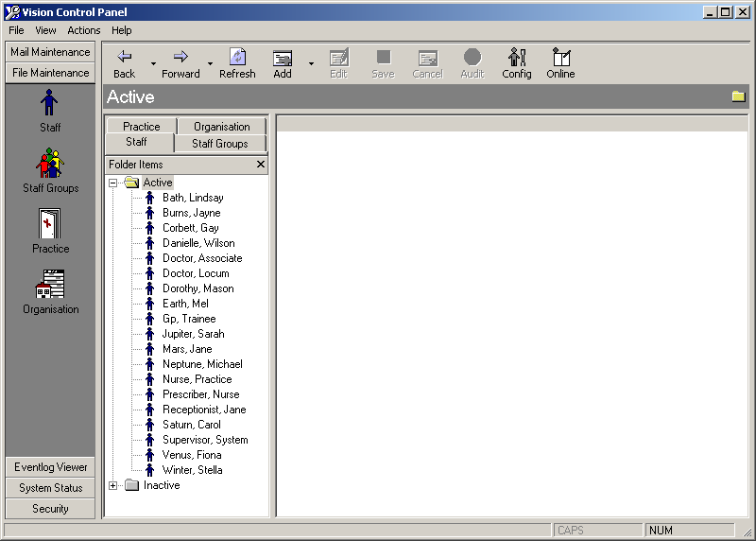Click the Mail Maintenance button

(x=50, y=52)
